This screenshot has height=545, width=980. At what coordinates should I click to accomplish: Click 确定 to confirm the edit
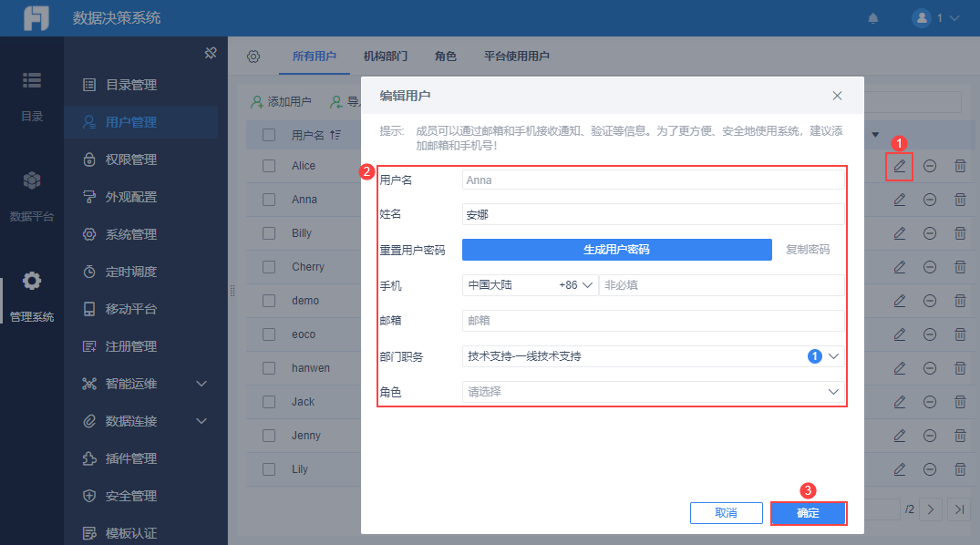(x=808, y=512)
